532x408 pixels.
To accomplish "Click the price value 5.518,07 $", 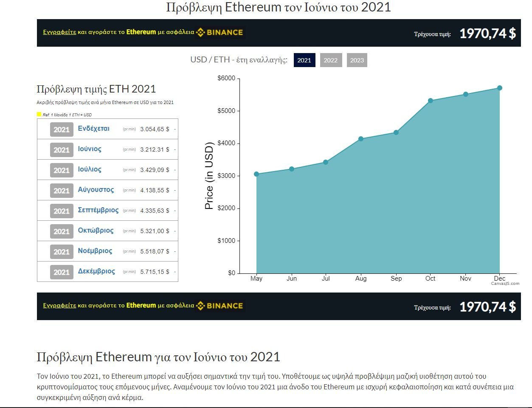I will [x=155, y=251].
